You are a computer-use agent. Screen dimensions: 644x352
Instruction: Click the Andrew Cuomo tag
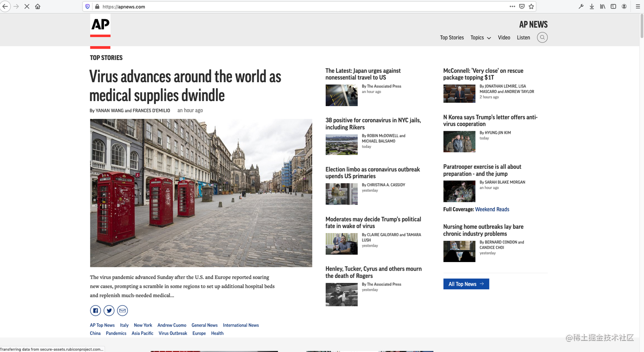click(x=172, y=325)
